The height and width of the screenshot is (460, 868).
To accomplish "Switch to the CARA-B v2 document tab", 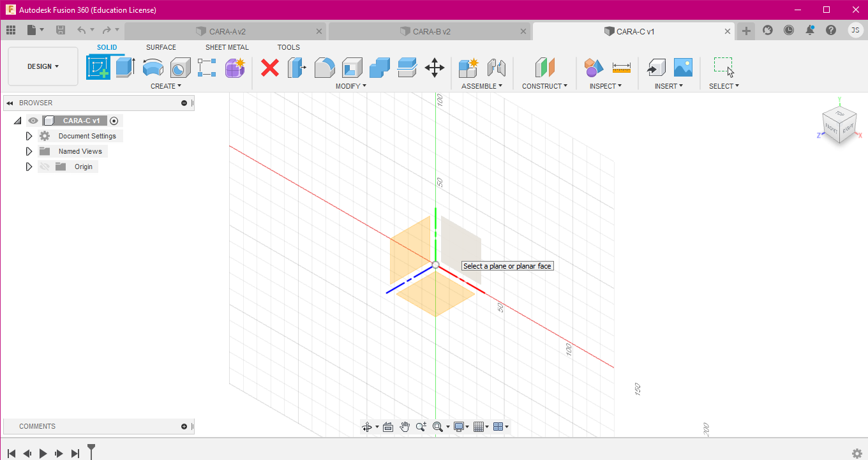I will (x=430, y=31).
